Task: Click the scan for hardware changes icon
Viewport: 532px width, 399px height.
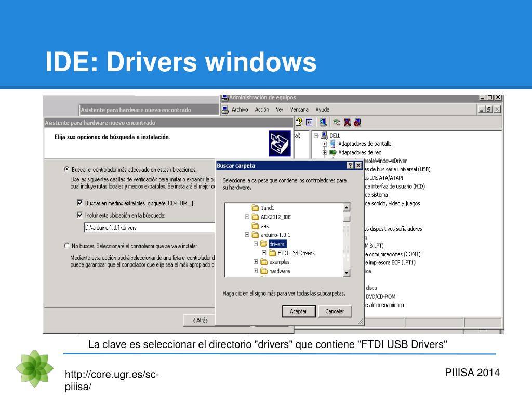Action: click(x=323, y=122)
